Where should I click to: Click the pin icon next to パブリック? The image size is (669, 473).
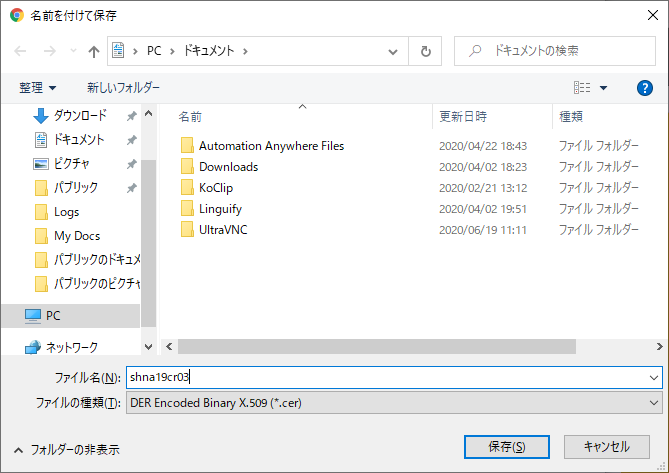[x=131, y=187]
